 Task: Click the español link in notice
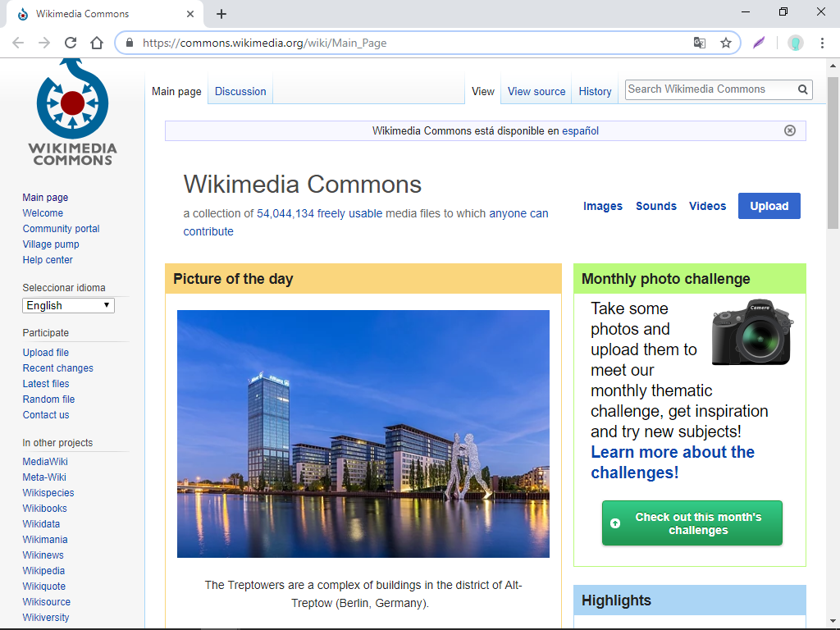[580, 130]
